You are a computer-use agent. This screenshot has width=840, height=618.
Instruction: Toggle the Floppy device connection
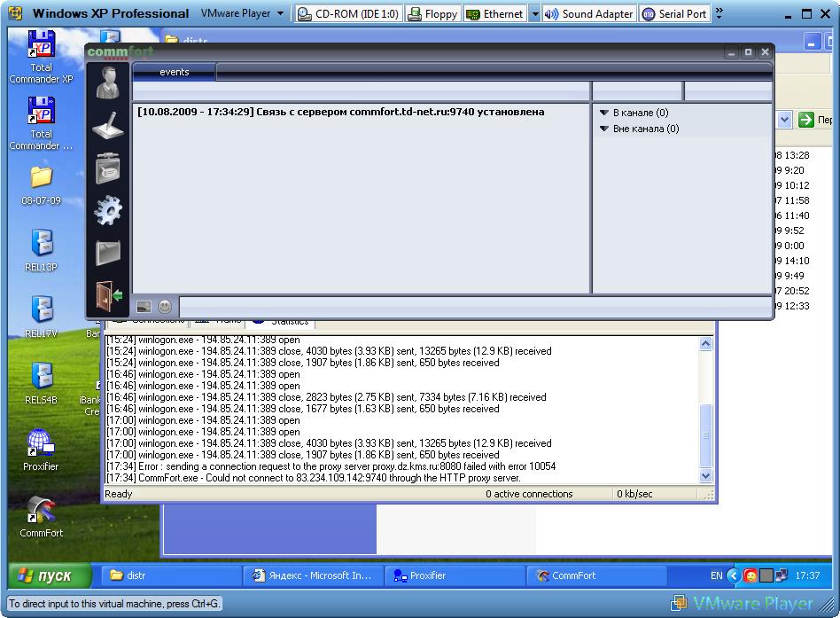(x=433, y=13)
